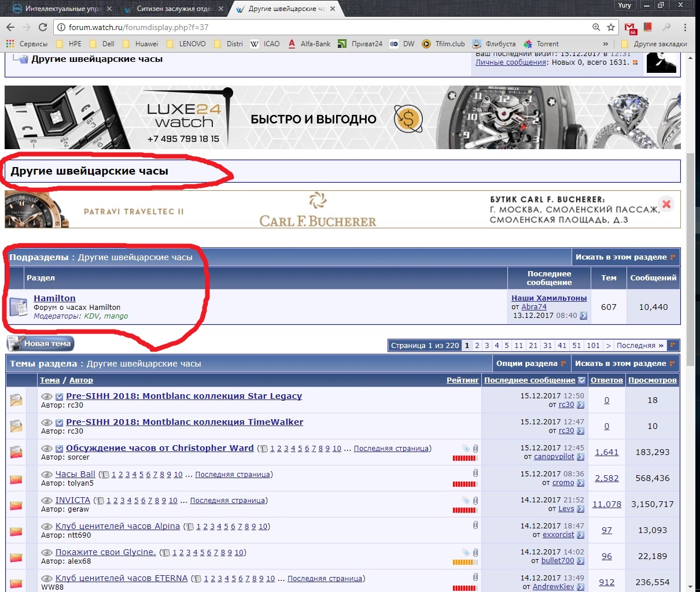This screenshot has width=700, height=592.
Task: Bookmark this page with the star icon
Action: point(611,27)
